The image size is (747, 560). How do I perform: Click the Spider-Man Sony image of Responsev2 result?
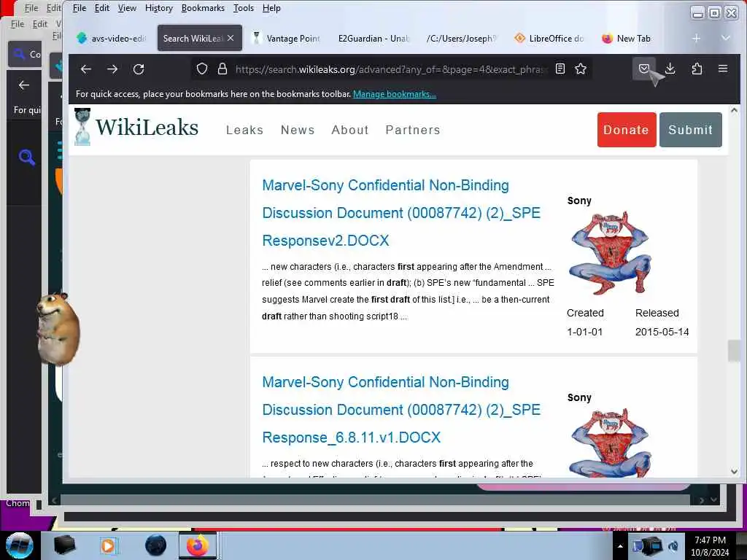611,253
